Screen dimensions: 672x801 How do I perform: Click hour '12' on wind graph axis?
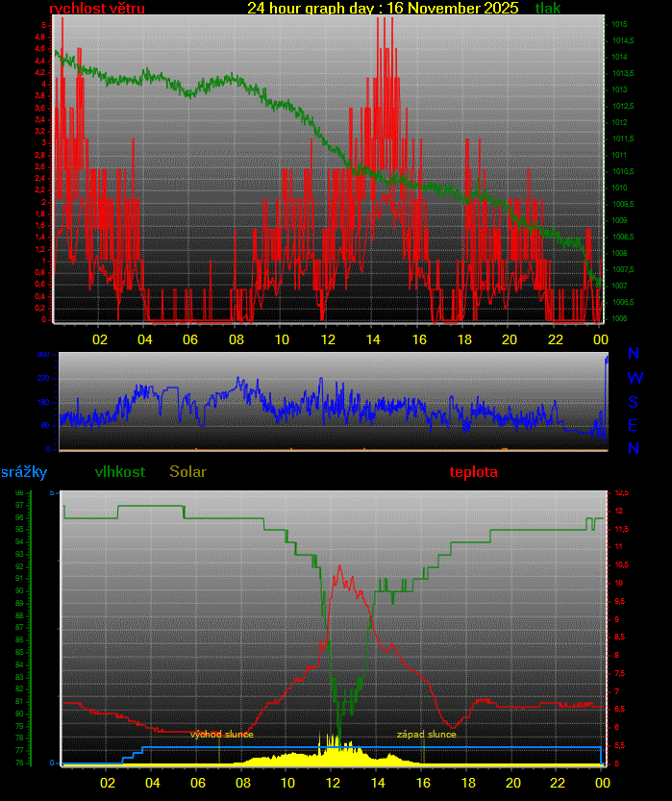[x=328, y=339]
